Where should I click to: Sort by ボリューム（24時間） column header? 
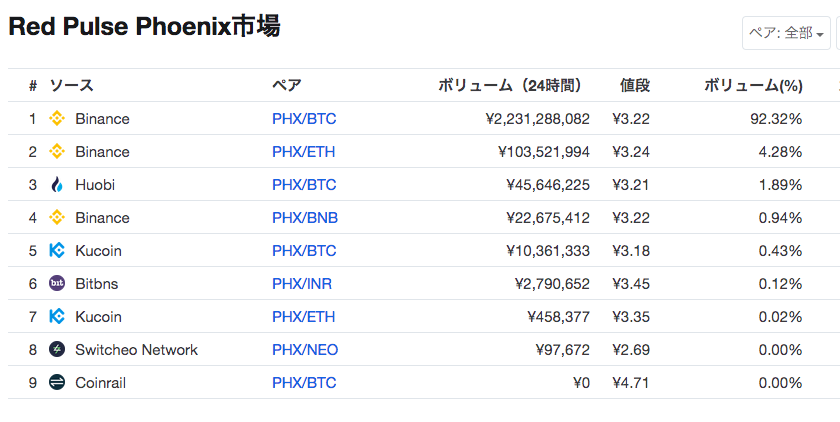[510, 85]
